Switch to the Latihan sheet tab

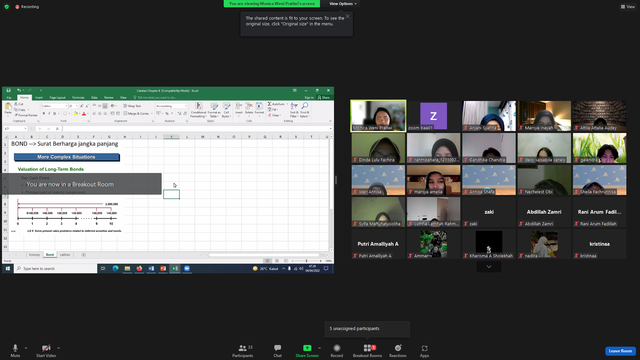coord(65,255)
